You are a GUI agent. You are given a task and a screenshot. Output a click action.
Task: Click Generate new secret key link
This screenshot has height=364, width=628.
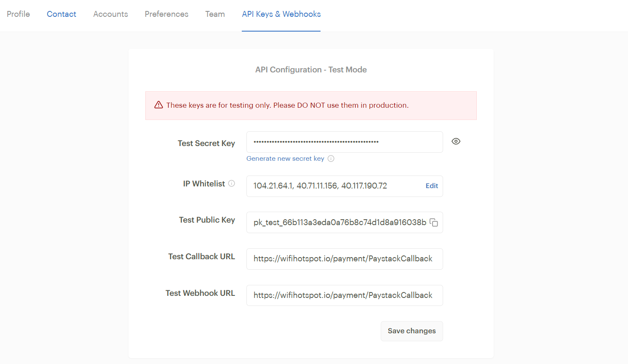point(285,159)
